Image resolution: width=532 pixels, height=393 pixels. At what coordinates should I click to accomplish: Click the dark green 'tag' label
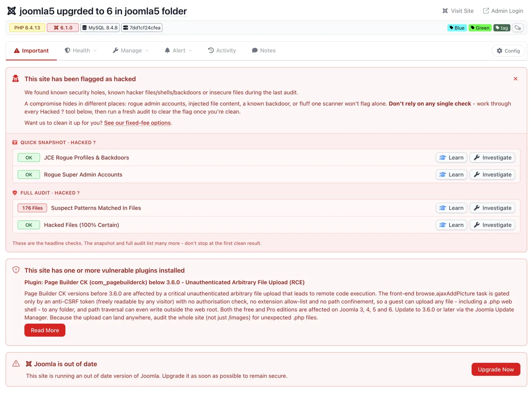(502, 28)
